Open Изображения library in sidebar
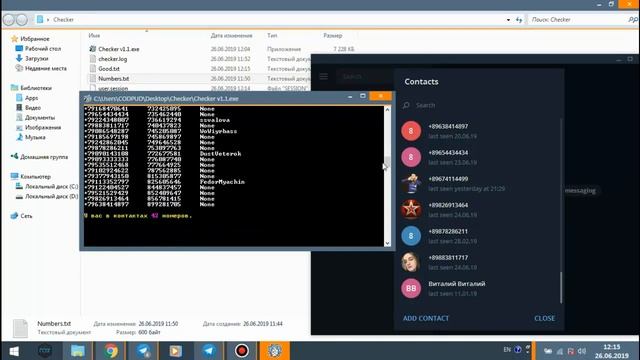 43,127
